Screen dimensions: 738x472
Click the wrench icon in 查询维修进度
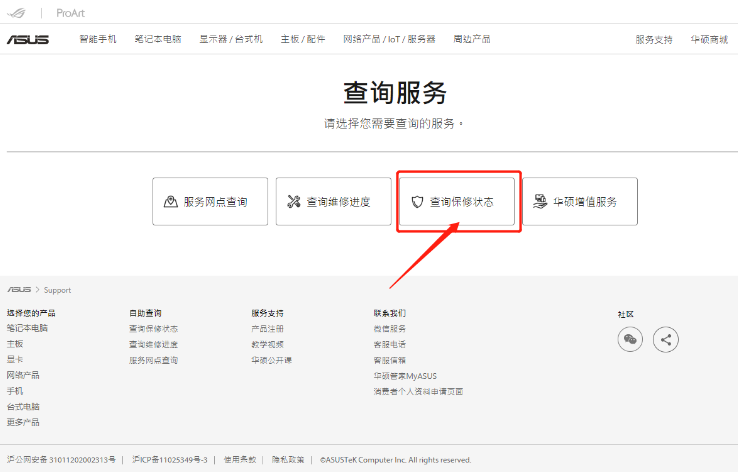(294, 202)
